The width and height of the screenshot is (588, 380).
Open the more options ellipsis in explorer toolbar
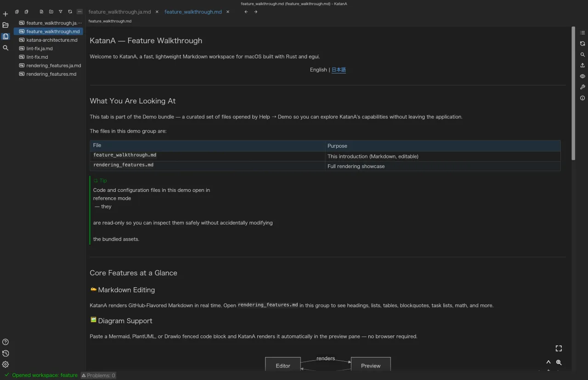[79, 12]
